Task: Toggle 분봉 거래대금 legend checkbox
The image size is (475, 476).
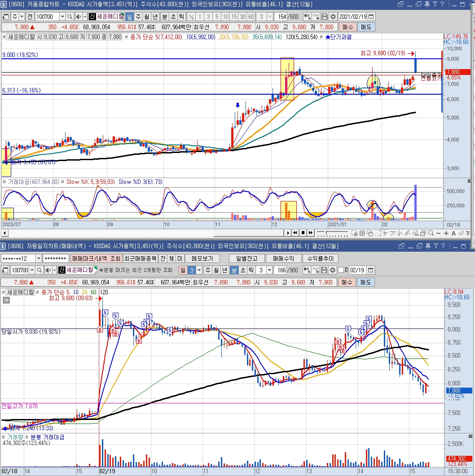Action: [27, 437]
